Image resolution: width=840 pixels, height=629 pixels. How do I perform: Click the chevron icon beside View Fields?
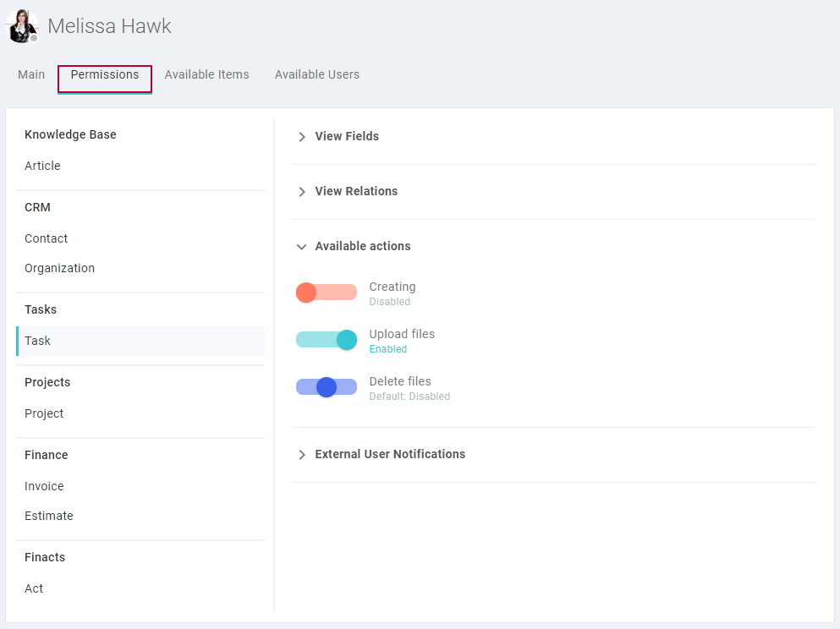click(x=302, y=136)
